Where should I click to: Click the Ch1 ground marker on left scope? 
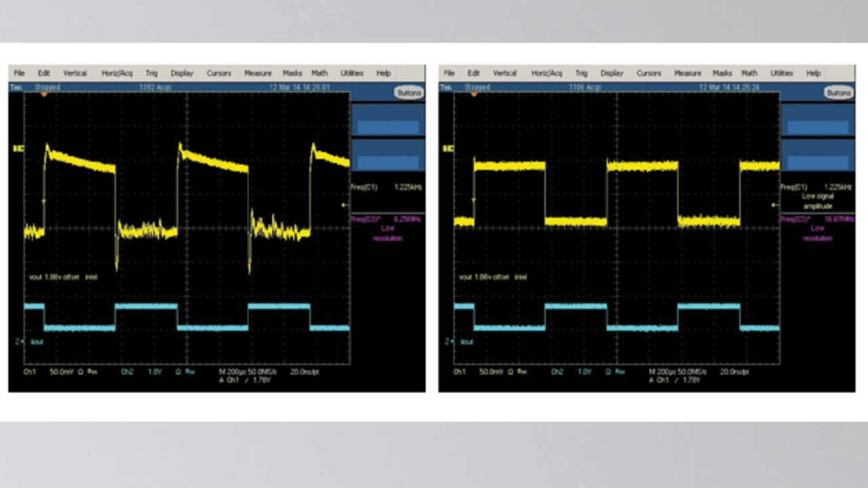coord(18,148)
